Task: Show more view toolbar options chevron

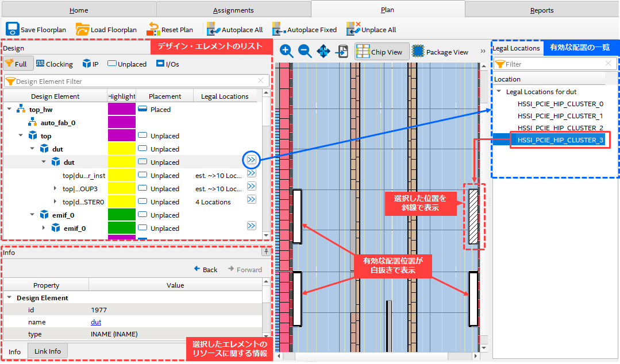Action: click(x=483, y=51)
